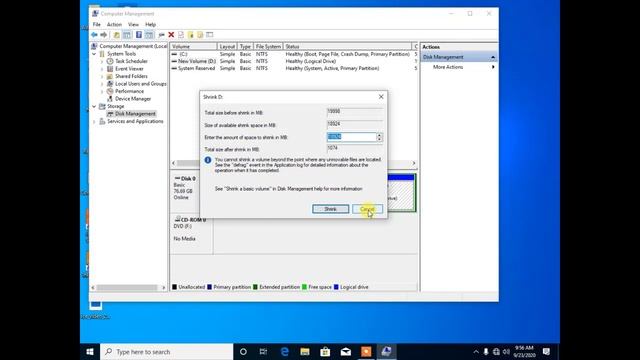Click the shrink amount input field
The height and width of the screenshot is (360, 640).
coord(351,137)
